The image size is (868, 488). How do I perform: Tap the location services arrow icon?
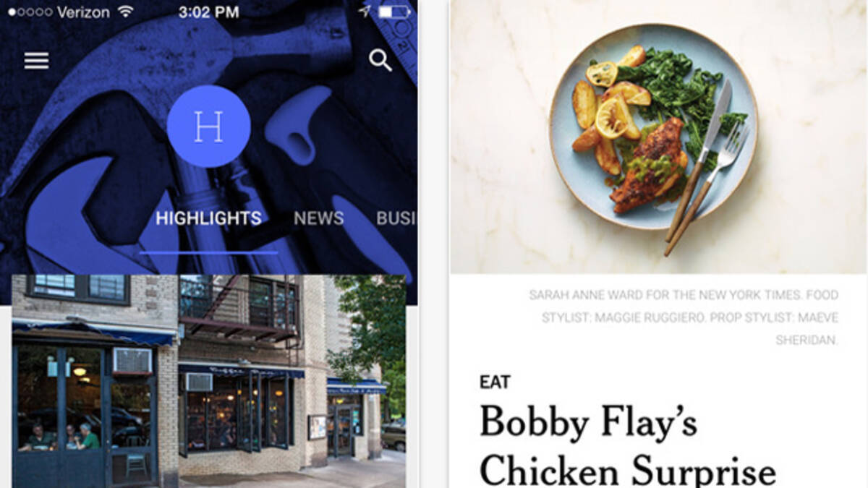coord(363,12)
